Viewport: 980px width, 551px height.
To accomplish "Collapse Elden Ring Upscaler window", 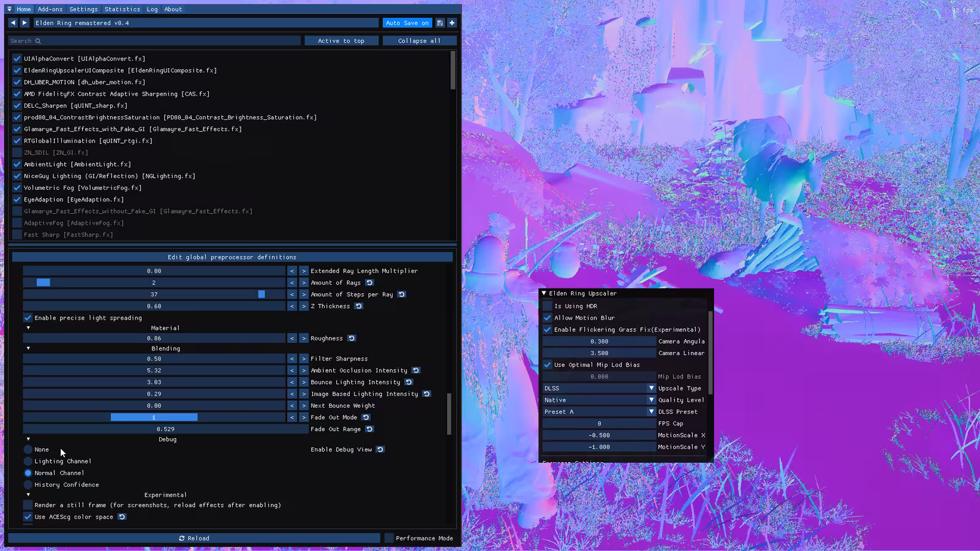I will coord(544,293).
